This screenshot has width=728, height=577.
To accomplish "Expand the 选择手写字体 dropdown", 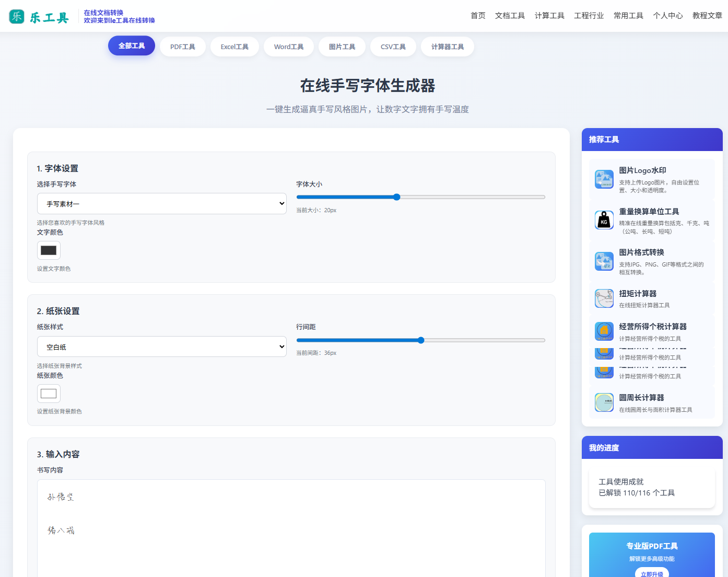I will pos(161,204).
